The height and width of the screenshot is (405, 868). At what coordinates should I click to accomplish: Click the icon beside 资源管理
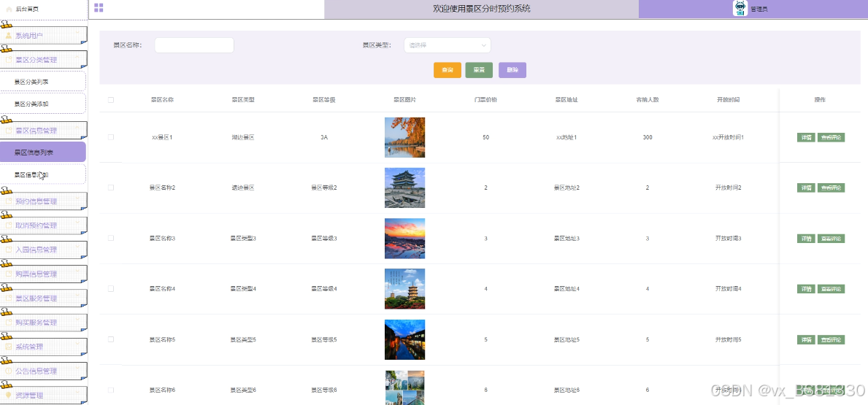pos(9,395)
